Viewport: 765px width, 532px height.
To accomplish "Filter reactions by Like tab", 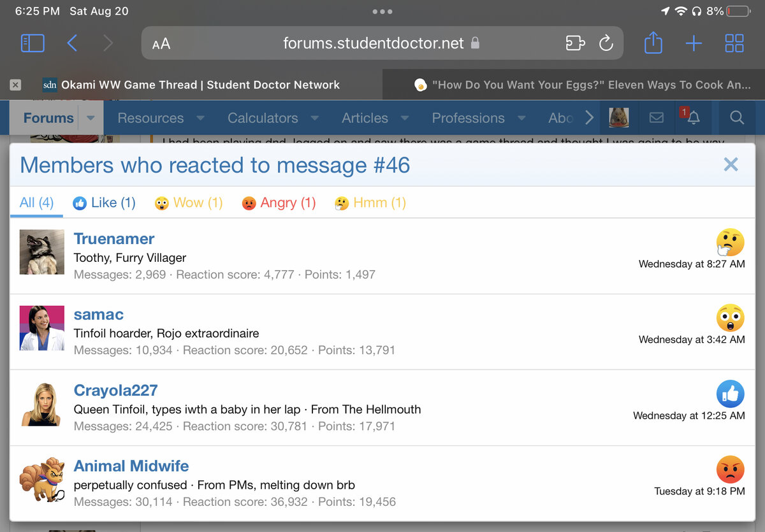I will (x=105, y=203).
